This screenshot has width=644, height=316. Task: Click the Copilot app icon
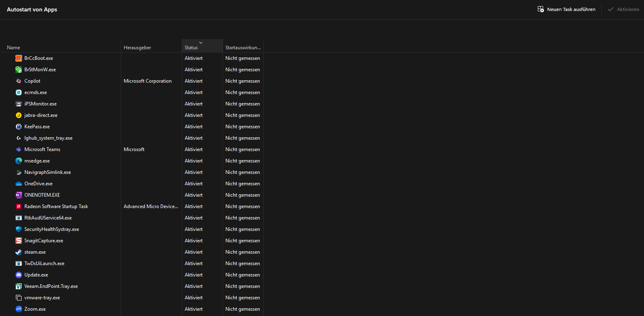pyautogui.click(x=19, y=81)
